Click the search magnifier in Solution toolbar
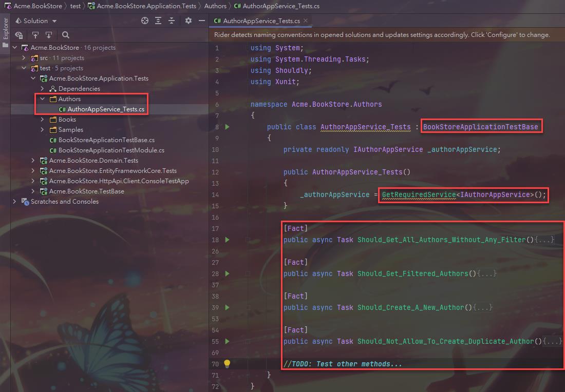 click(66, 35)
